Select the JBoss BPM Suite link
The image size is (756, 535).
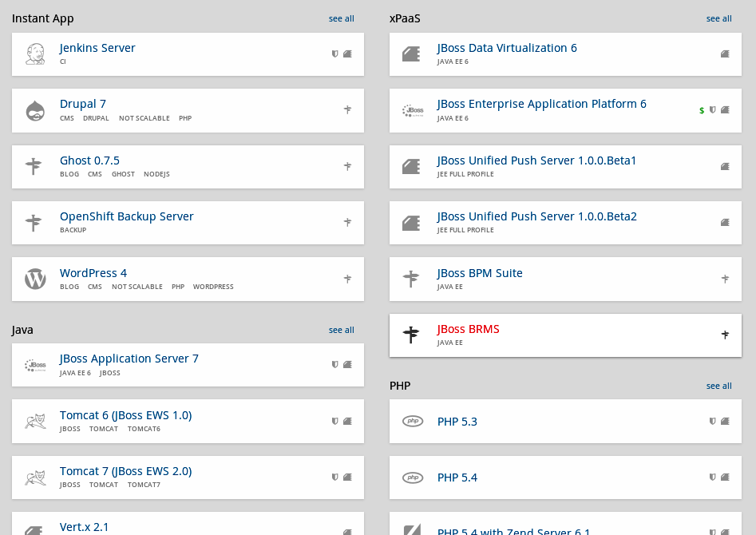tap(480, 273)
